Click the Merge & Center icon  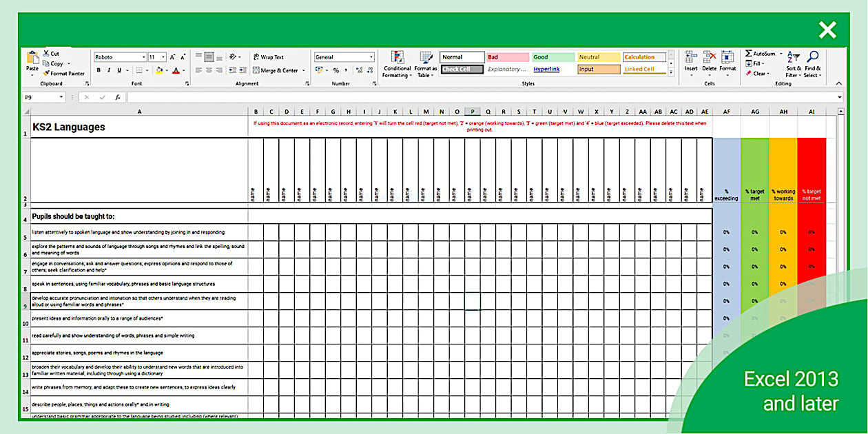(257, 70)
